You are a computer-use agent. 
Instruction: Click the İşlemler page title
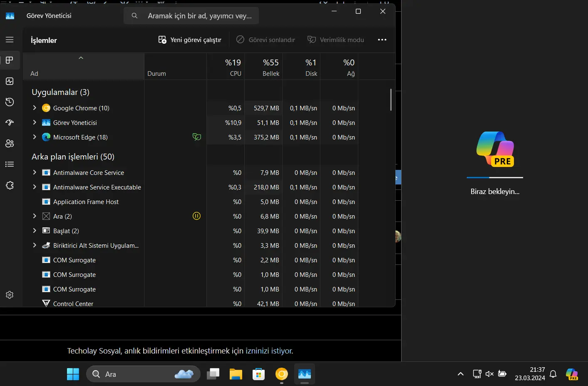(44, 40)
